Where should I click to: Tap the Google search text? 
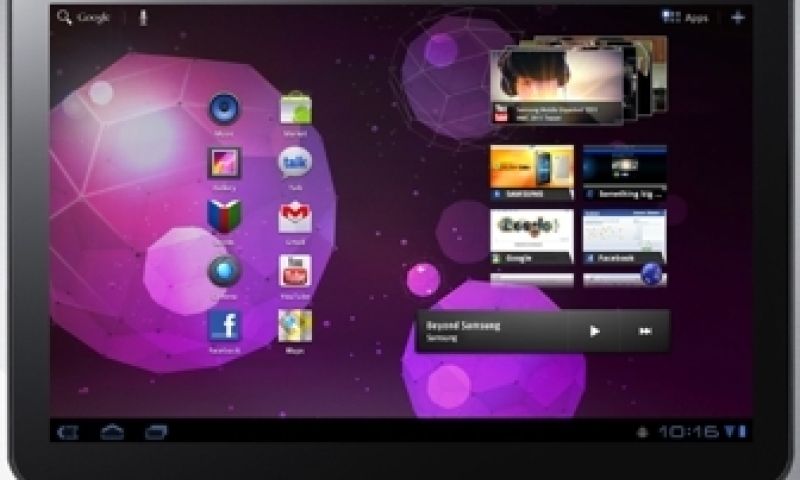coord(93,18)
